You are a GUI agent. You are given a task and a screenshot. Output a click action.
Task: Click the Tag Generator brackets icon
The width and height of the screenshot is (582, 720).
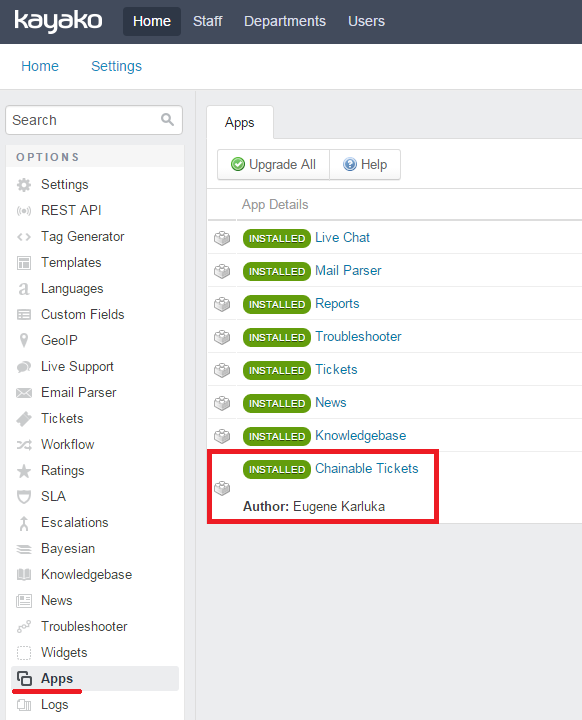(24, 237)
